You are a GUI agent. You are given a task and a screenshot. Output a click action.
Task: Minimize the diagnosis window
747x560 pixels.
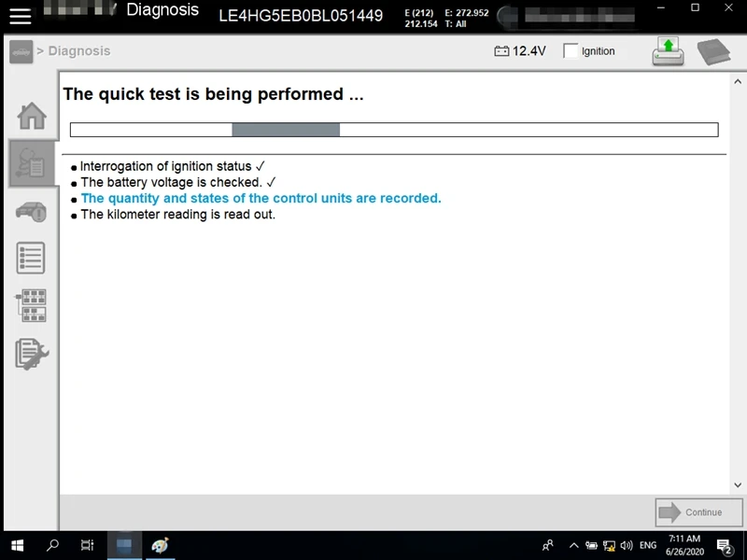(x=661, y=7)
